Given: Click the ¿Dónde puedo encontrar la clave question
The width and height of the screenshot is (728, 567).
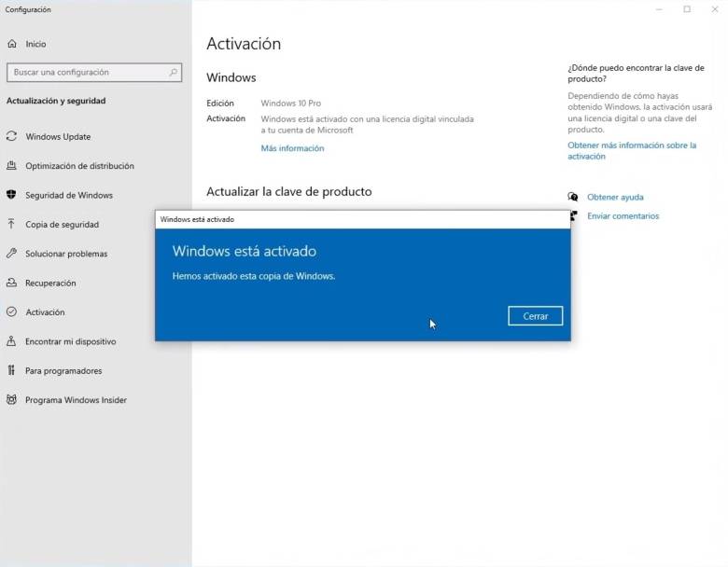Looking at the screenshot, I should 636,74.
